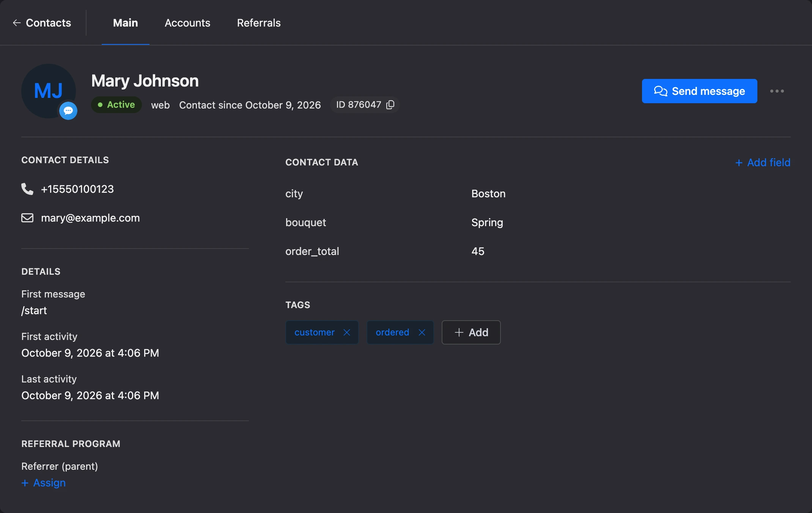Open the Accounts tab

click(x=187, y=23)
